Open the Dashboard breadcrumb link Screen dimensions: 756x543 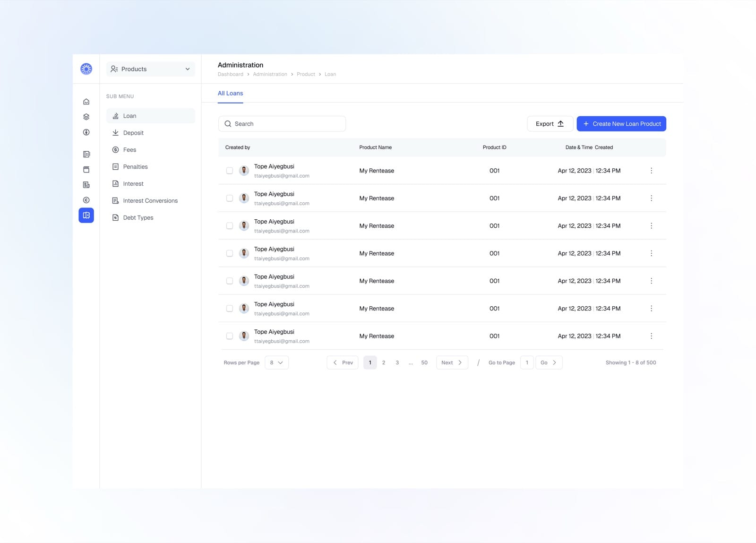click(231, 74)
